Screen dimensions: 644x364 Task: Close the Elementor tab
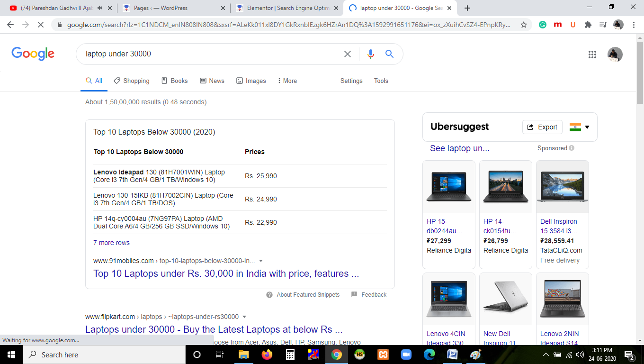pos(336,8)
